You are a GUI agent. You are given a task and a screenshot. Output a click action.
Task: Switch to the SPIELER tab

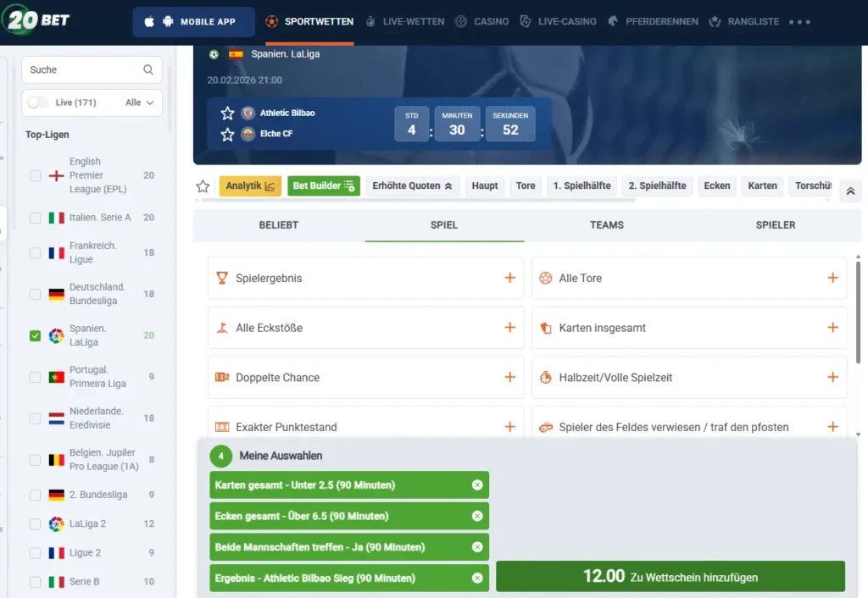776,225
